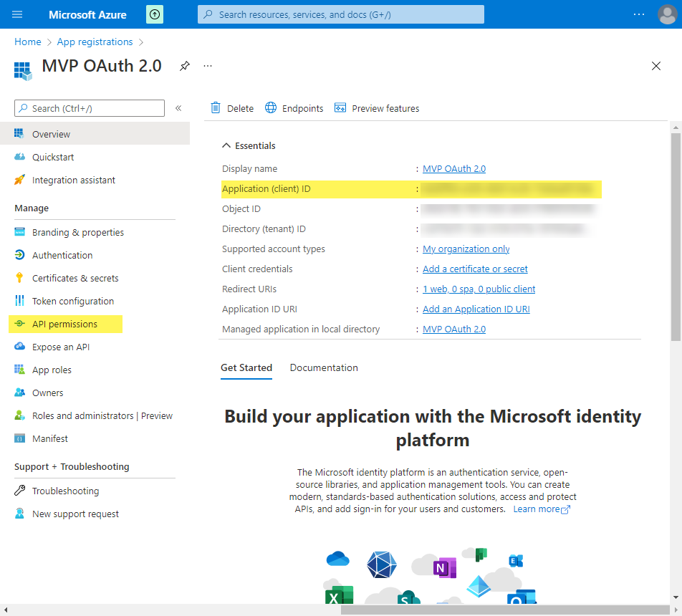Click the Troubleshooting wrench icon
Screen dimensions: 682x616
point(19,490)
